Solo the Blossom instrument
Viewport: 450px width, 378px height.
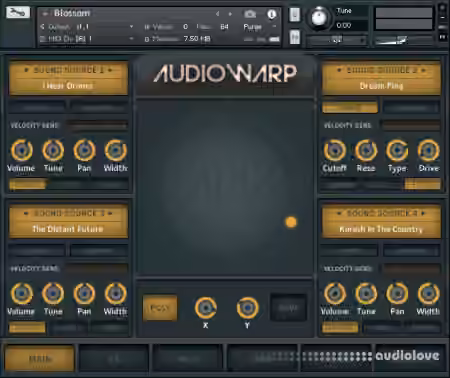[295, 15]
